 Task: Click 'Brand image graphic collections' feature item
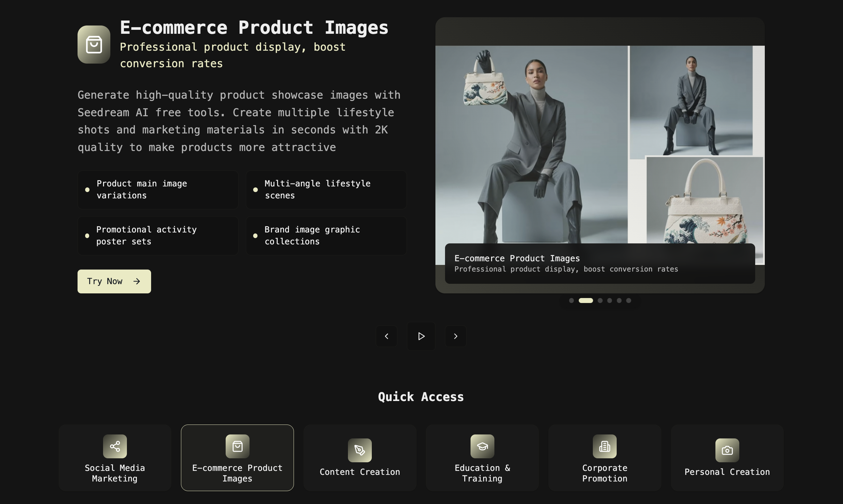point(326,236)
